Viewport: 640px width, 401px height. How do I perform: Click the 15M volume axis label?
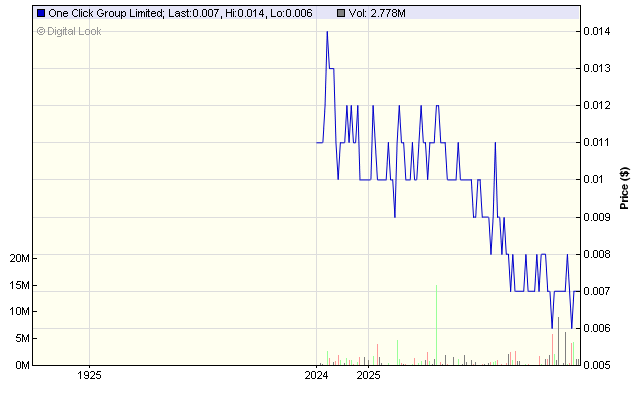[20, 285]
